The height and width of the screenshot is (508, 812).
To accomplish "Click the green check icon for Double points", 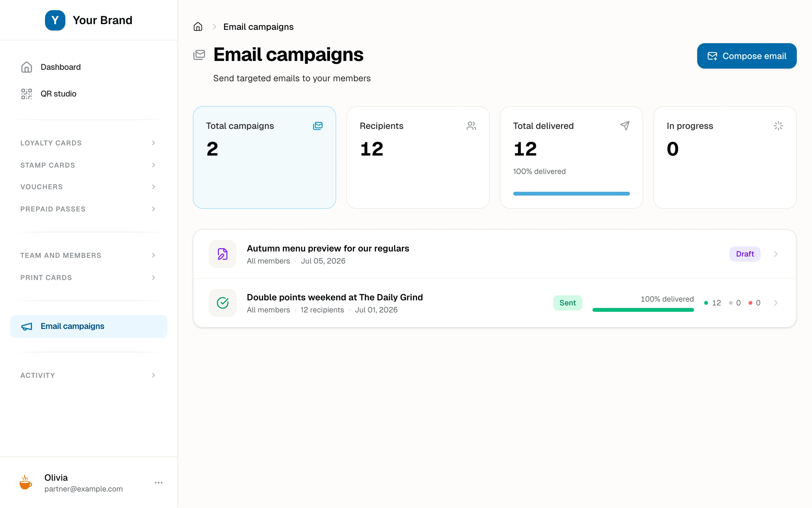I will [222, 303].
